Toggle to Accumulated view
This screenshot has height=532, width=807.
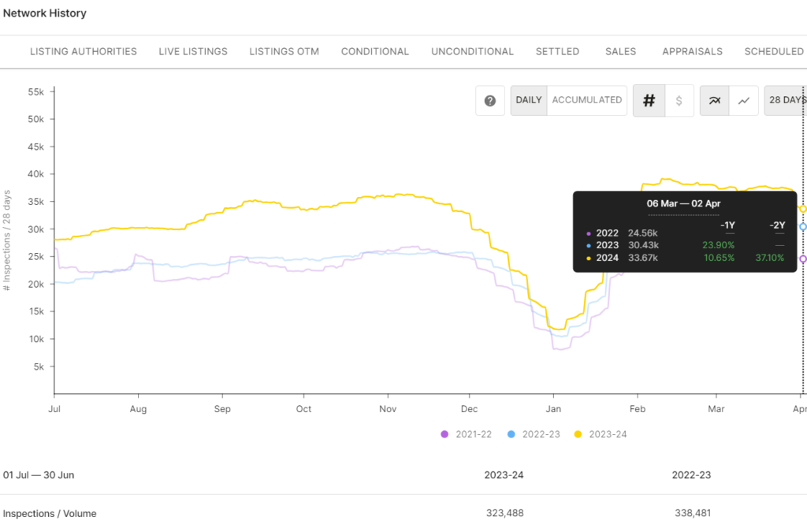point(586,100)
